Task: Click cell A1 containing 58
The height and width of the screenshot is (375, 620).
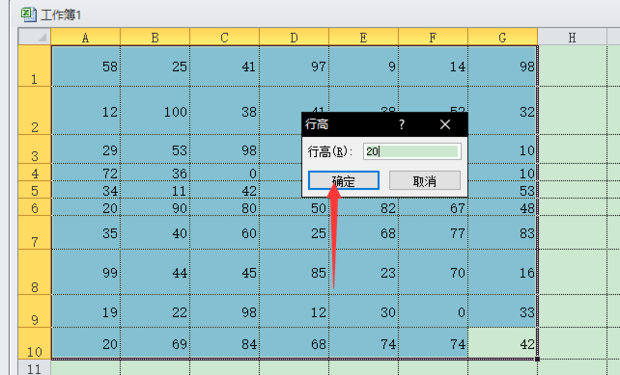Action: click(86, 66)
